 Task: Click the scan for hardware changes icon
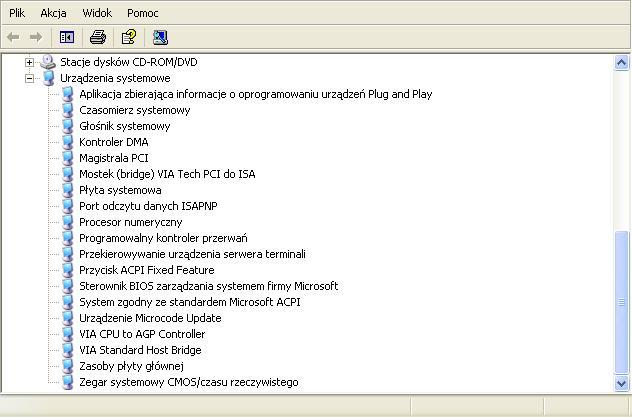[x=160, y=37]
